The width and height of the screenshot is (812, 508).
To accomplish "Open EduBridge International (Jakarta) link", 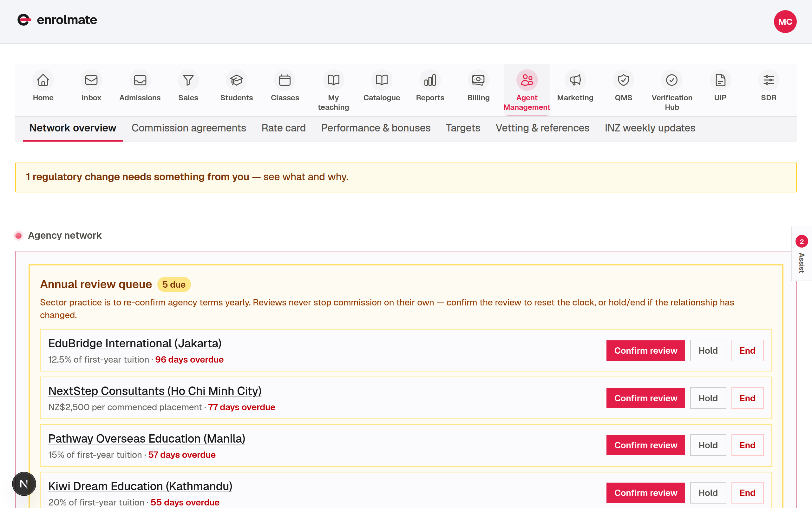I will coord(135,343).
